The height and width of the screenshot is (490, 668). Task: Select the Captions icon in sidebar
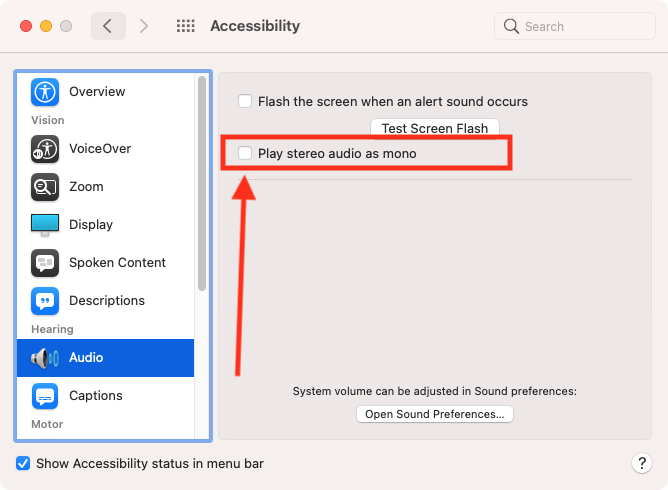point(45,396)
